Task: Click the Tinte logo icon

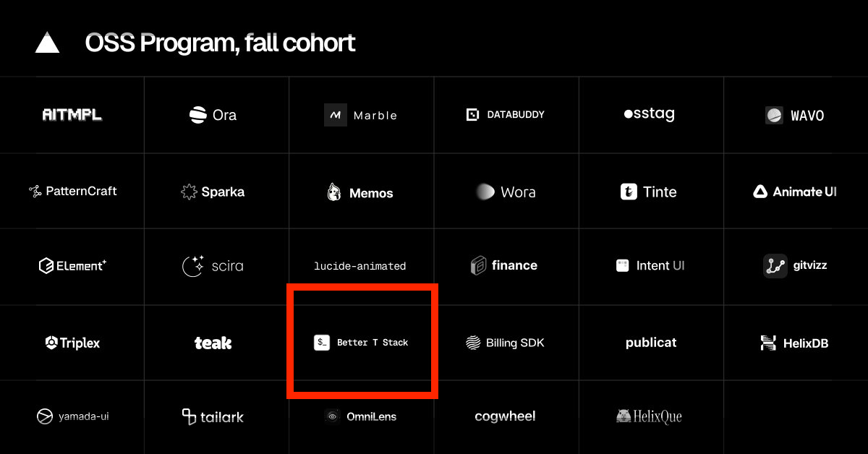Action: pos(629,192)
